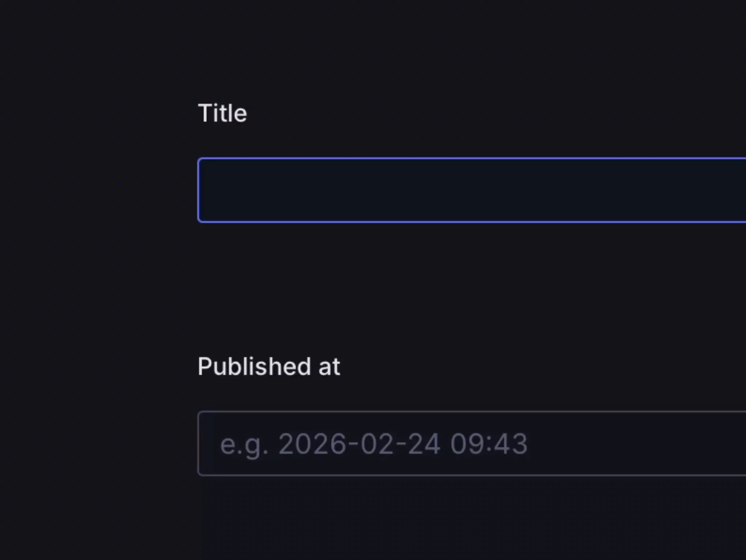Click the Published at label
746x560 pixels.
coord(269,366)
